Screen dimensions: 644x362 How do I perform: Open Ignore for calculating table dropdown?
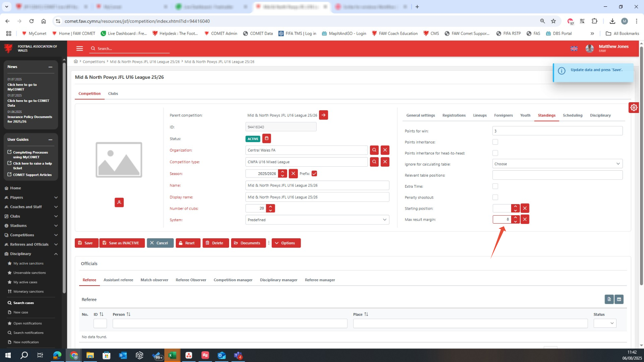tap(557, 164)
